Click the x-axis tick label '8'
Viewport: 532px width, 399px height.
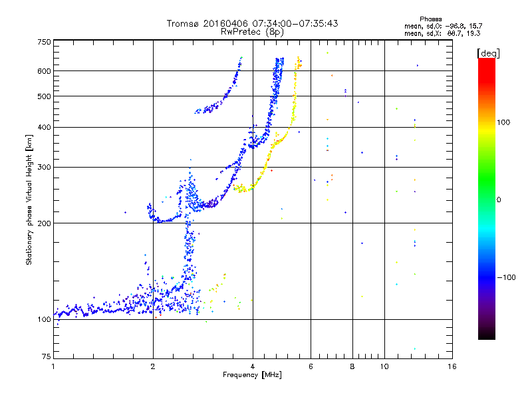(x=352, y=366)
